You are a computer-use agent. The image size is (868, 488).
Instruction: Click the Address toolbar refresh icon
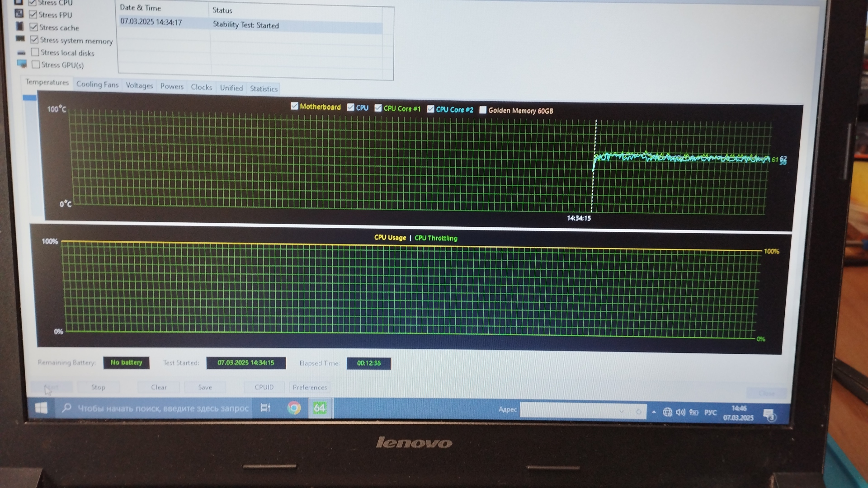638,412
